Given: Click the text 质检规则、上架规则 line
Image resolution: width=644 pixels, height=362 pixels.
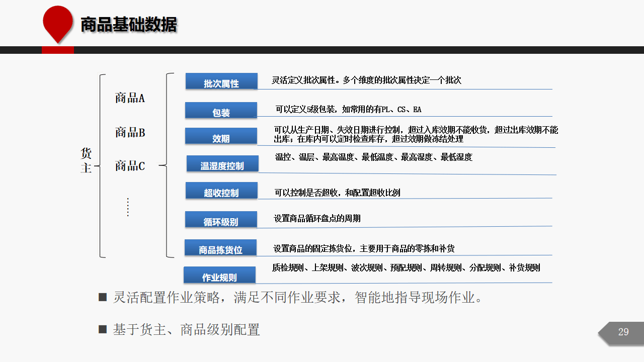Looking at the screenshot, I should [406, 268].
